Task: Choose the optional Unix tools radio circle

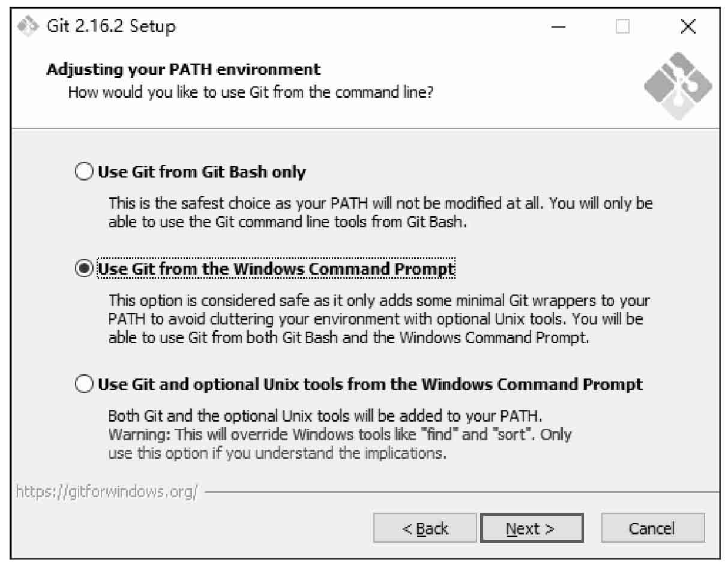Action: [x=85, y=384]
